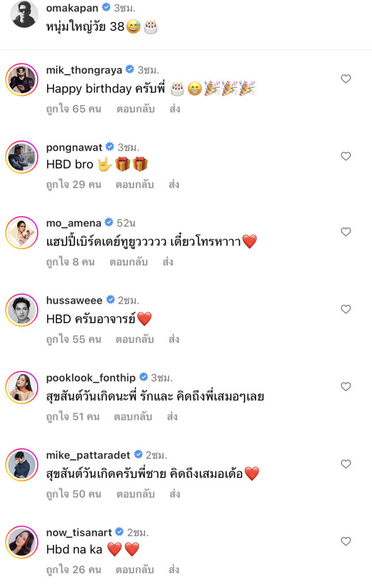Like now_tisanart's Hbd na ka comment
Viewport: 372px width, 588px height.
tap(346, 541)
